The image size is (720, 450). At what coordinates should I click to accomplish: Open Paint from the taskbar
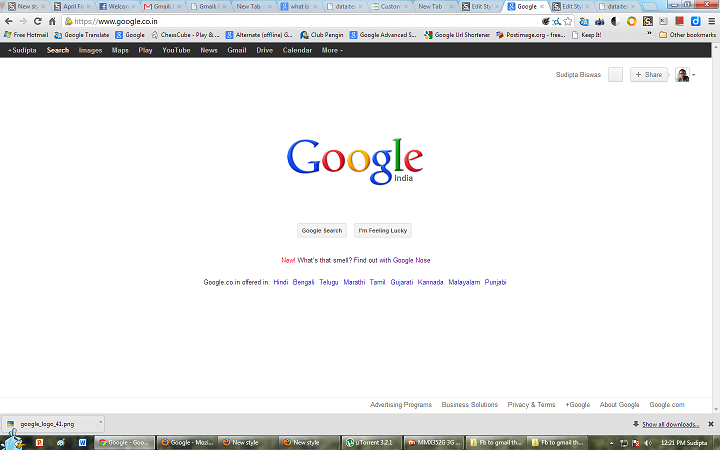(61, 443)
